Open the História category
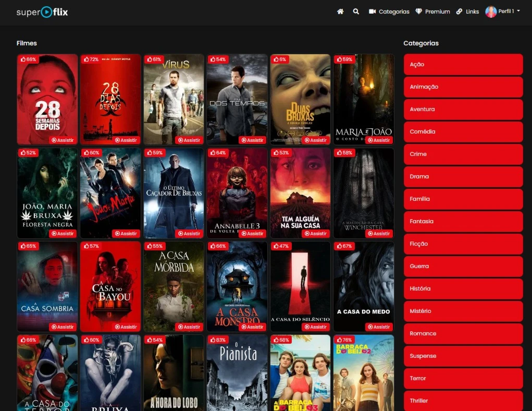The image size is (532, 411). (x=463, y=288)
